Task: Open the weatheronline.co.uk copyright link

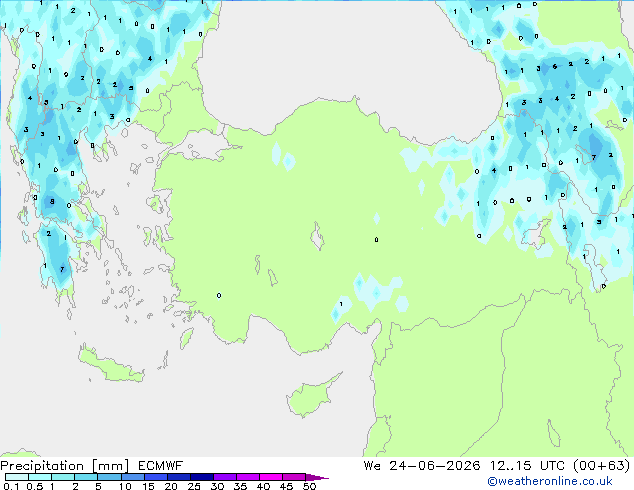Action: point(550,481)
